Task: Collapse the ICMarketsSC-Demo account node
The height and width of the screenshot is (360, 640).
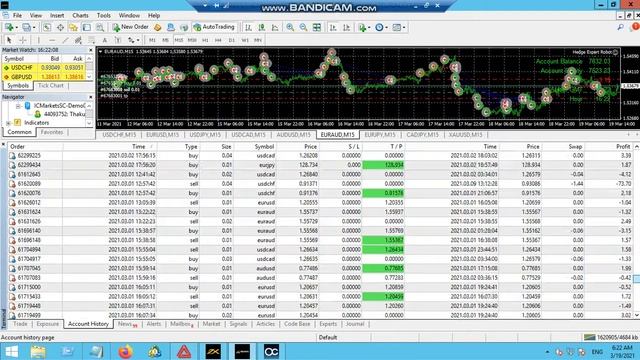Action: [x=18, y=106]
